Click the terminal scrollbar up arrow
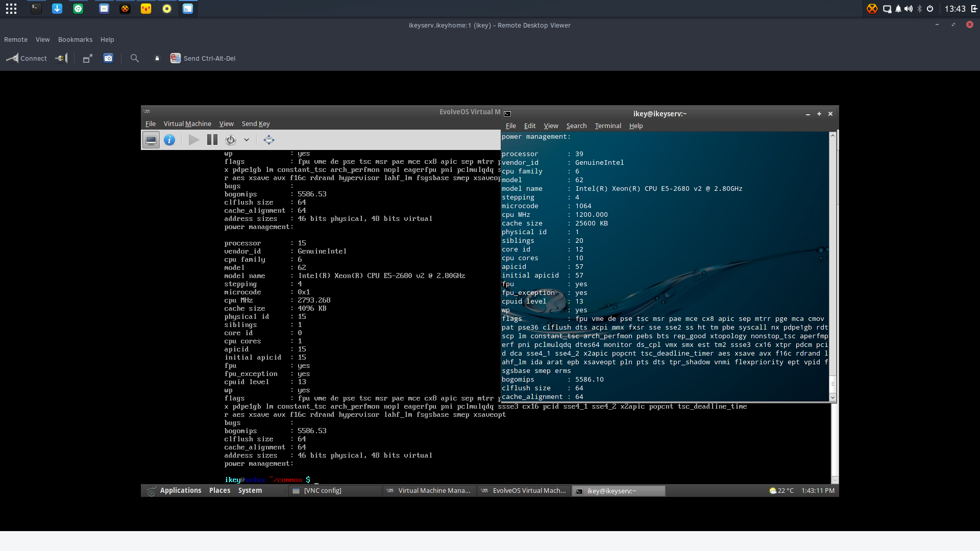980x551 pixels. coord(832,135)
